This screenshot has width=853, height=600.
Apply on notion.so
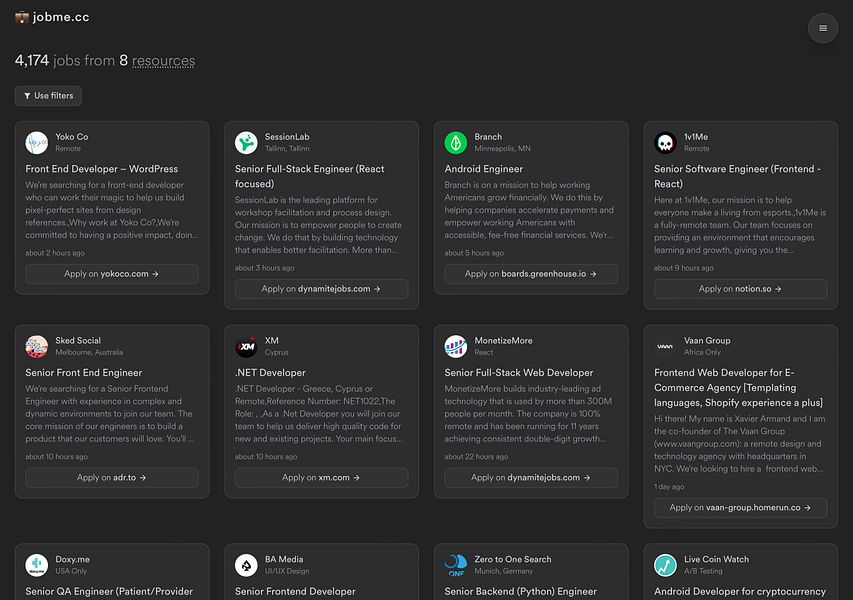point(740,289)
